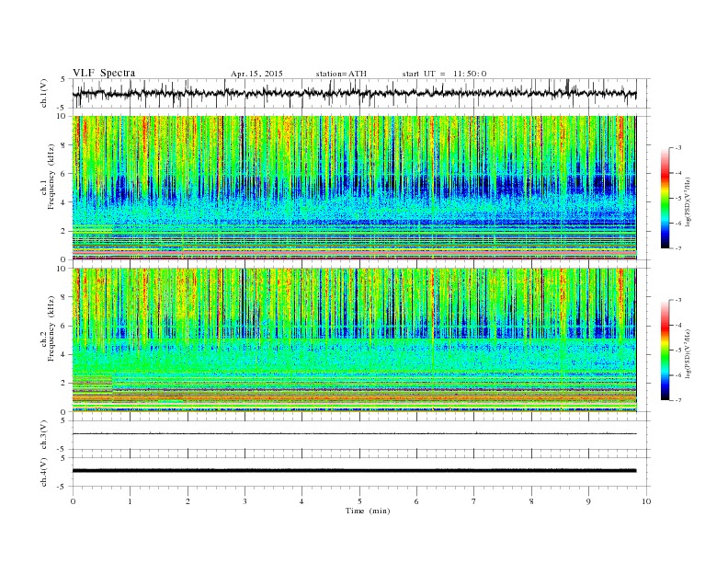Image resolution: width=728 pixels, height=563 pixels.
Task: Click the "Time (min)" x-axis label
Action: click(x=368, y=511)
